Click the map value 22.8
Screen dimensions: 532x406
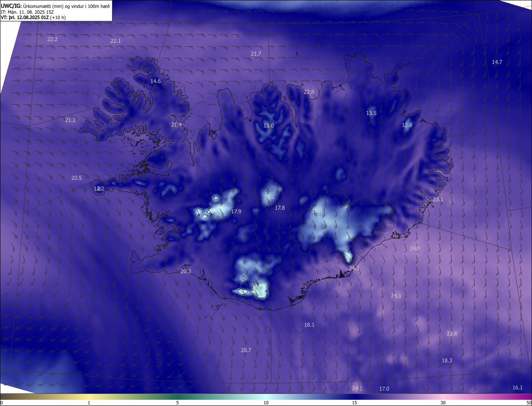coord(309,92)
